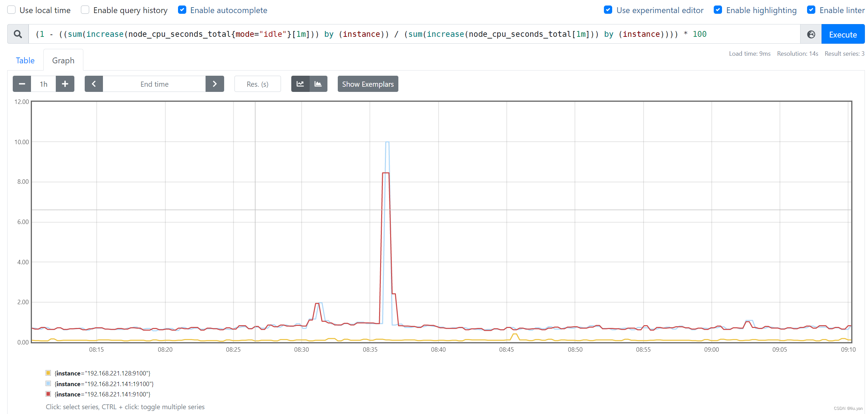Switch to stacked area chart mode
The image size is (868, 414).
tap(318, 84)
